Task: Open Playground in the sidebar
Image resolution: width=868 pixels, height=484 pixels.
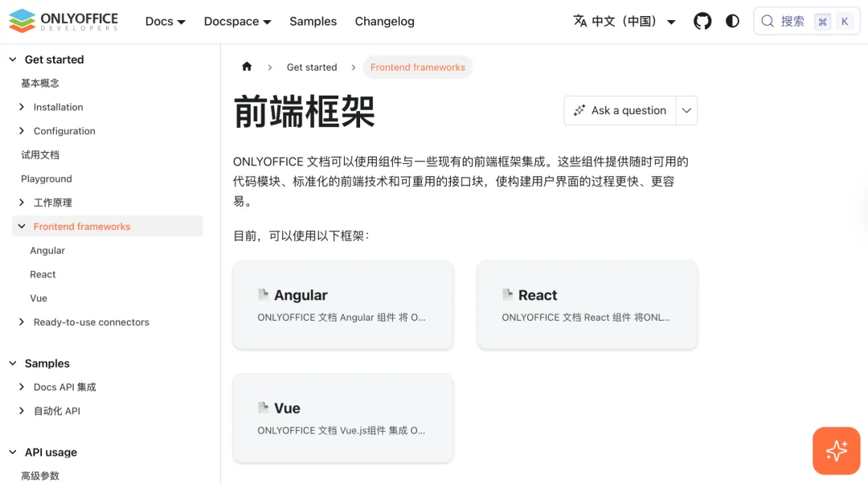Action: tap(47, 178)
